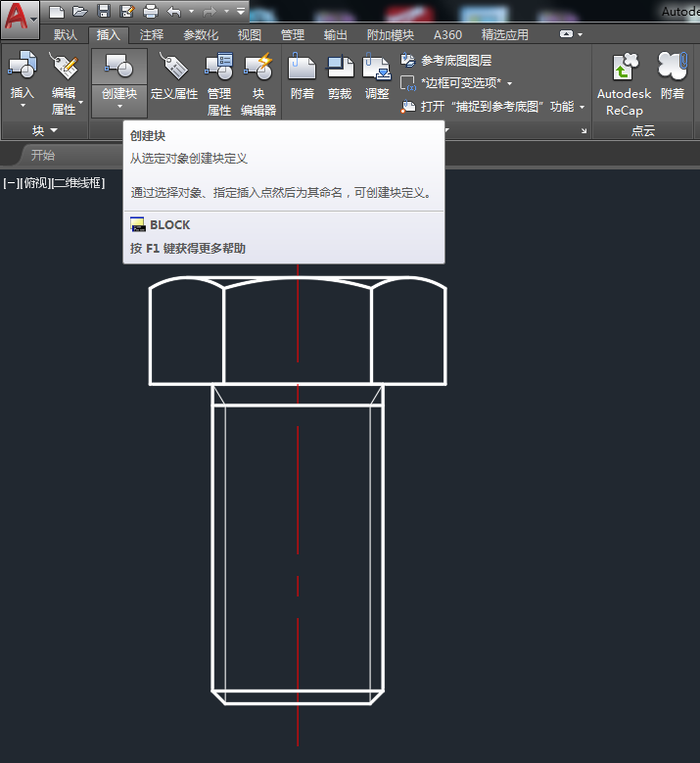Switch to the 注释 ribbon tab
700x763 pixels.
[x=152, y=35]
